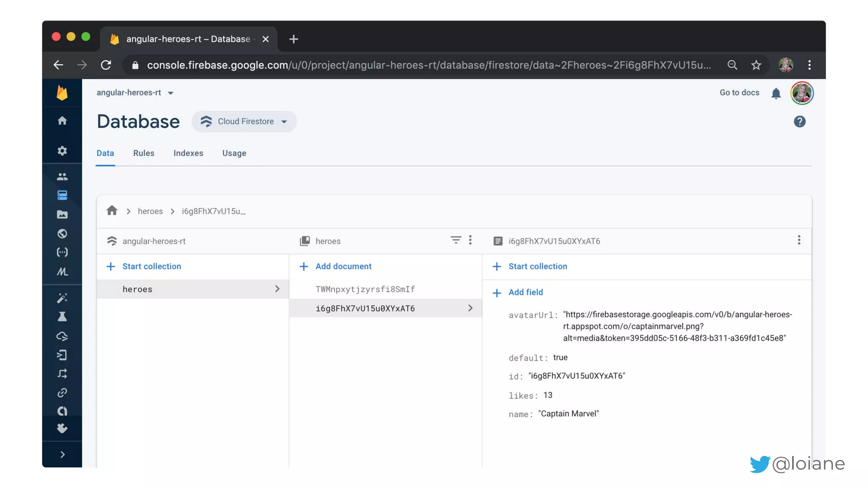
Task: Open Cloud Firestore database type dropdown
Action: [244, 122]
